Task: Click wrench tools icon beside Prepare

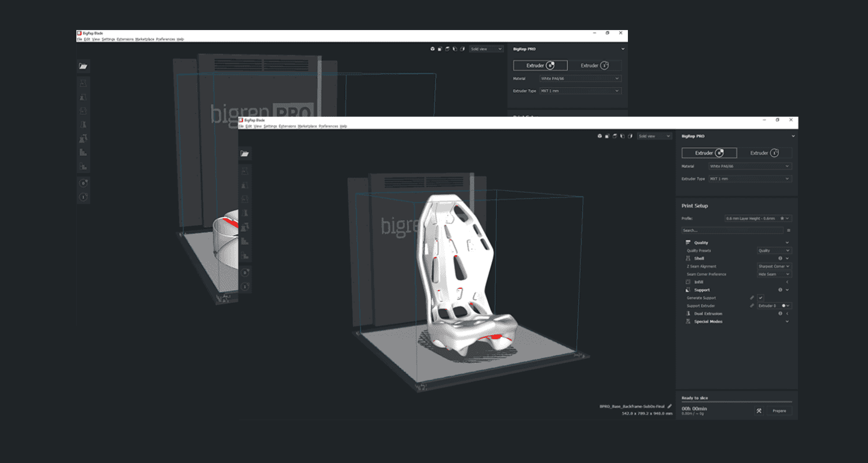Action: coord(759,410)
